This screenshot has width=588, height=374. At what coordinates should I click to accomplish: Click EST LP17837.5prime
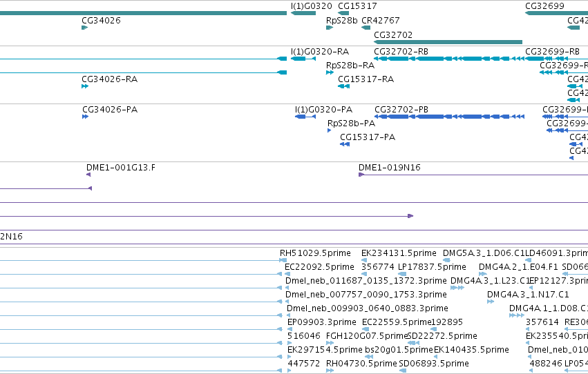(432, 267)
